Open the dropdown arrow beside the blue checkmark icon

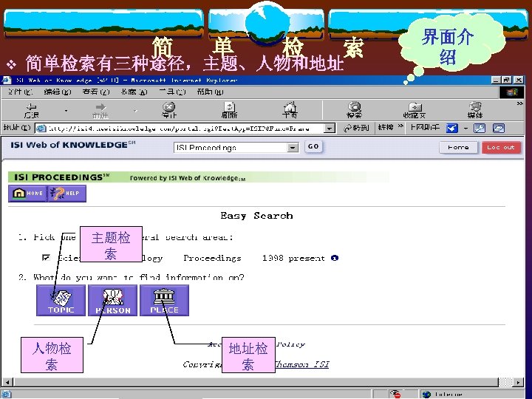point(465,129)
